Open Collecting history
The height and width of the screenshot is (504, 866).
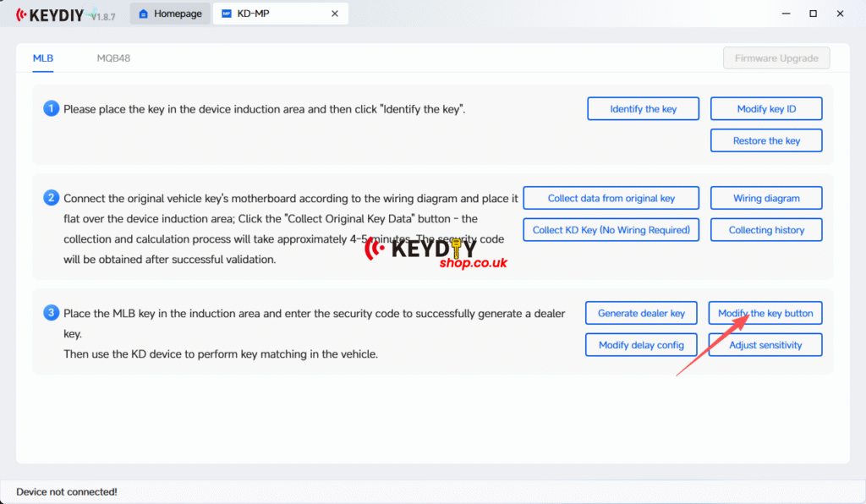pyautogui.click(x=766, y=230)
